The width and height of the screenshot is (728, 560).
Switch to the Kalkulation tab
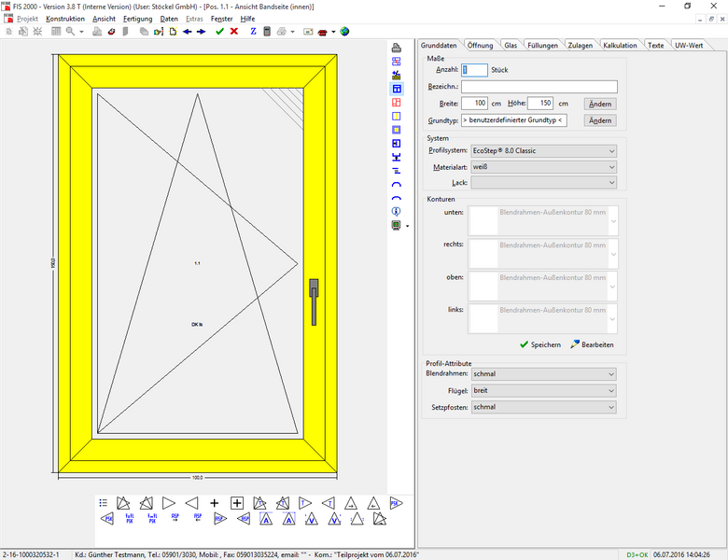[x=620, y=45]
